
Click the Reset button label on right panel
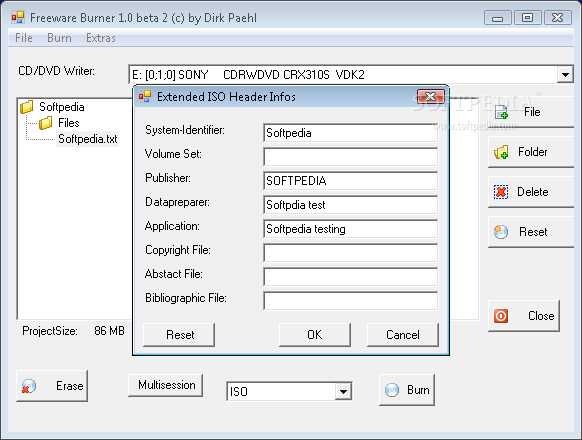tap(533, 232)
